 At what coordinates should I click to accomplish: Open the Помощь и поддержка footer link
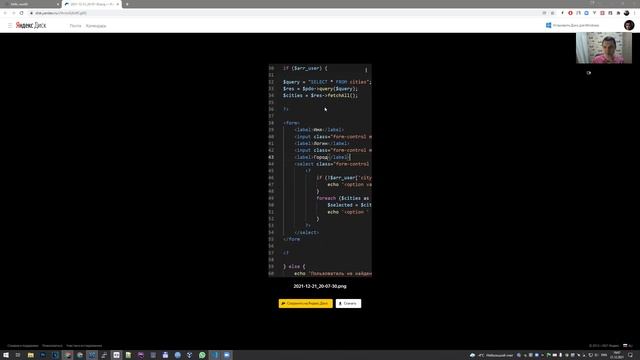coord(23,346)
